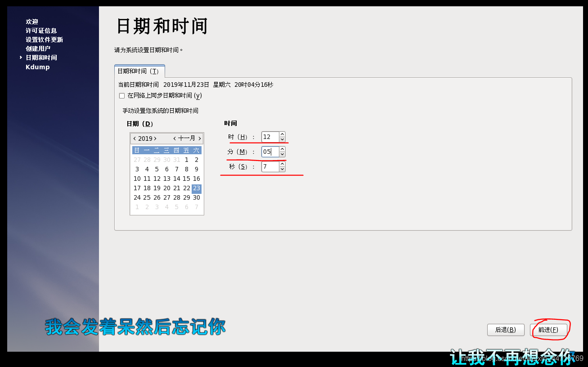The height and width of the screenshot is (367, 588).
Task: Select the 日期和时间(T) tab
Action: [139, 71]
